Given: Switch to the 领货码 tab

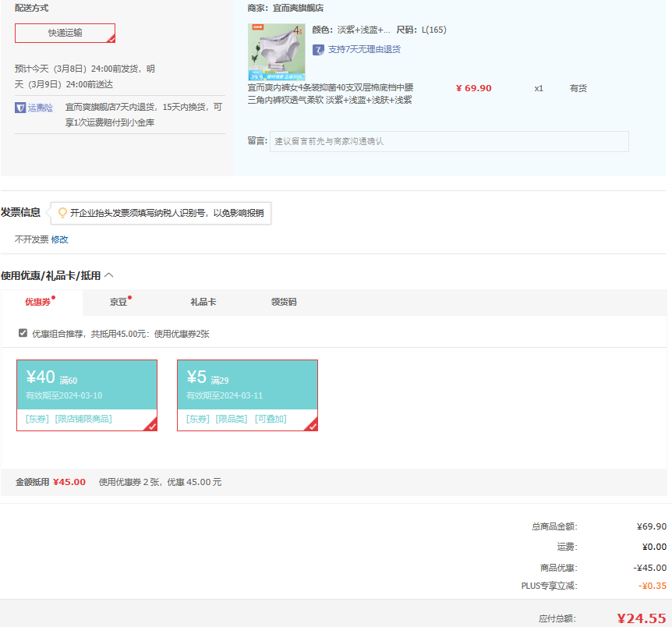Looking at the screenshot, I should coord(284,302).
